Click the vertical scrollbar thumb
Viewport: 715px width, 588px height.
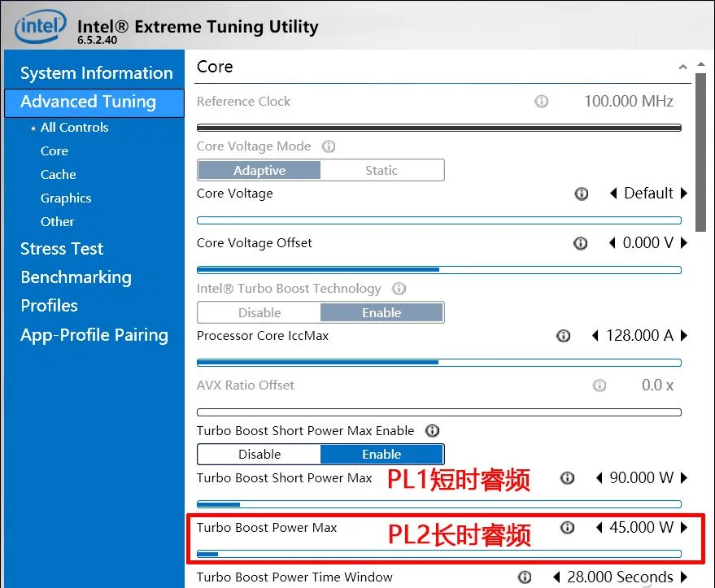click(x=700, y=153)
